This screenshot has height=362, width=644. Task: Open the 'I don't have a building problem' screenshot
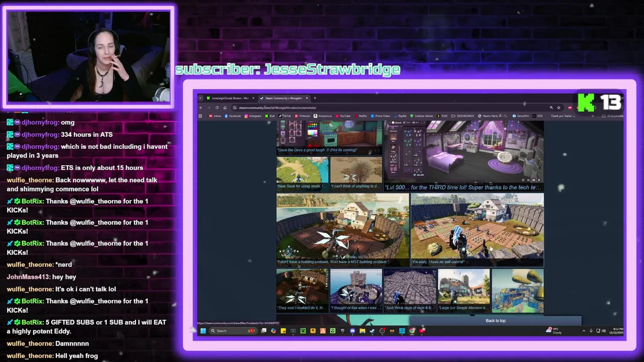pos(343,230)
